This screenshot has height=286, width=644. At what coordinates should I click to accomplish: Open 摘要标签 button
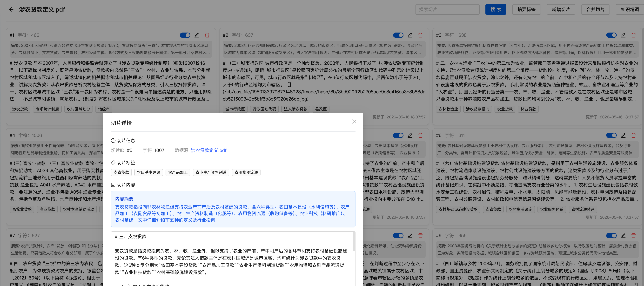526,9
